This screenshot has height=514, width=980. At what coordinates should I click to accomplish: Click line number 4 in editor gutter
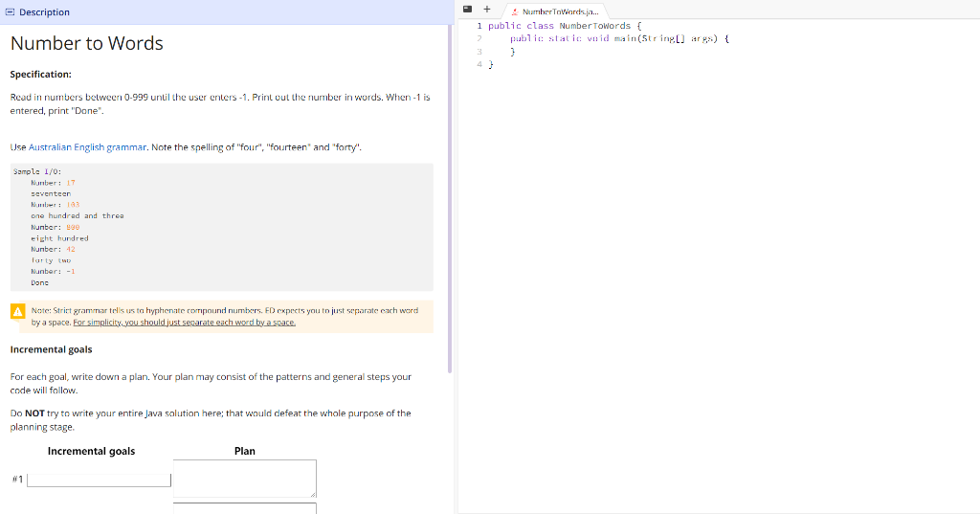tap(479, 64)
